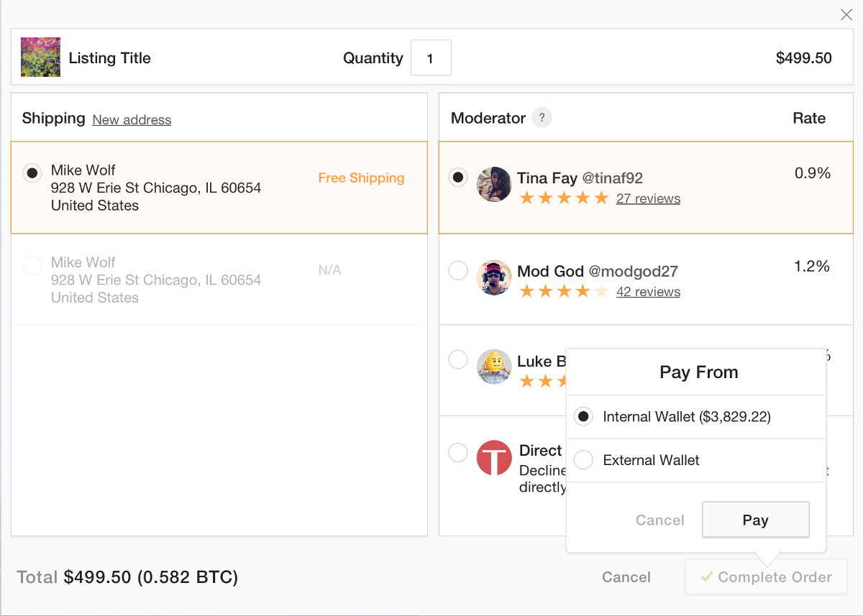
Task: Click the listing thumbnail image
Action: pos(40,58)
